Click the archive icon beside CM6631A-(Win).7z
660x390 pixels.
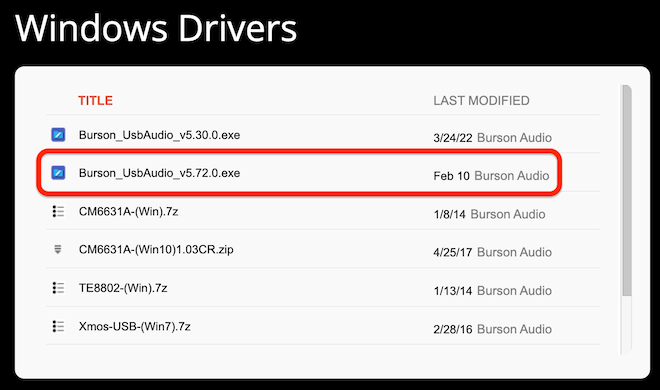[58, 211]
